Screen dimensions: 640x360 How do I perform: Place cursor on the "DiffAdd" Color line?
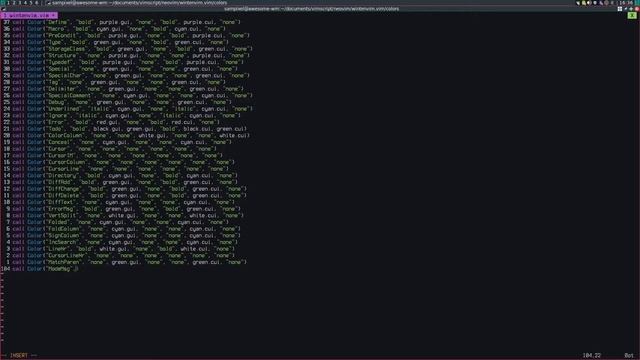pyautogui.click(x=124, y=182)
